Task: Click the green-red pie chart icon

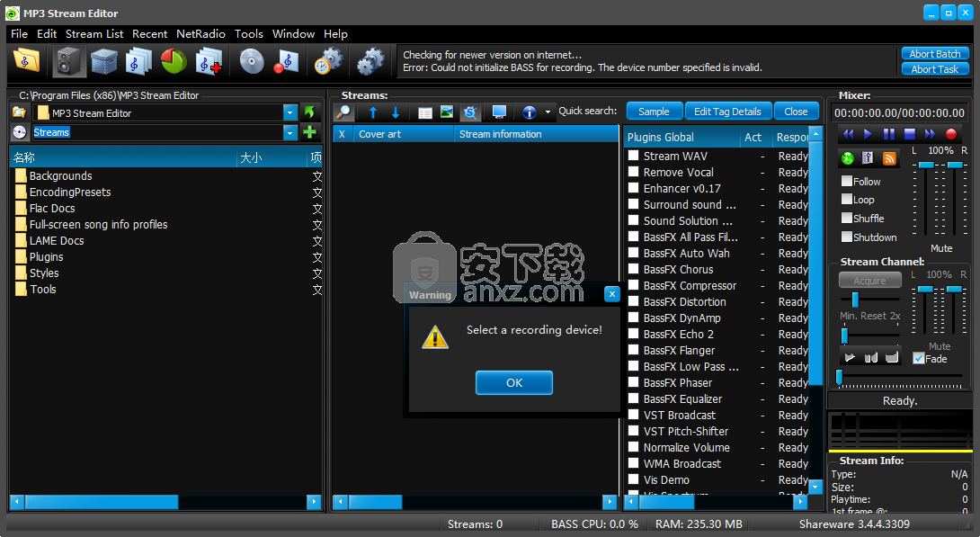Action: point(174,61)
